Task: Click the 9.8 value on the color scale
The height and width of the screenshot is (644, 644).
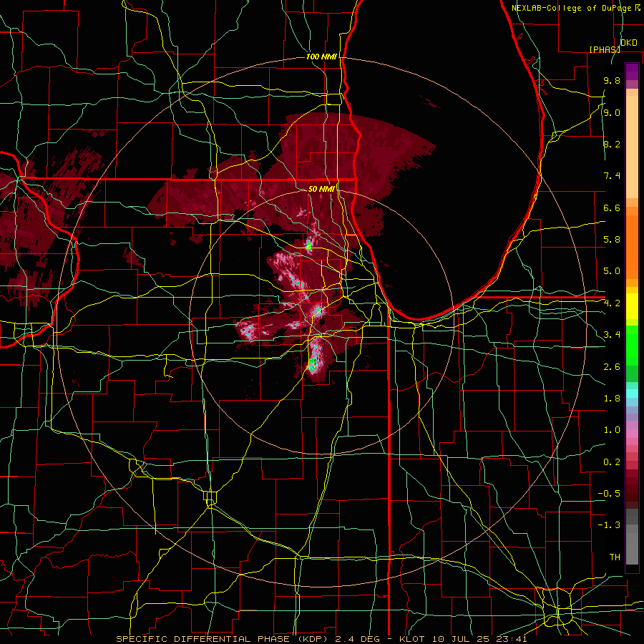Action: point(612,80)
